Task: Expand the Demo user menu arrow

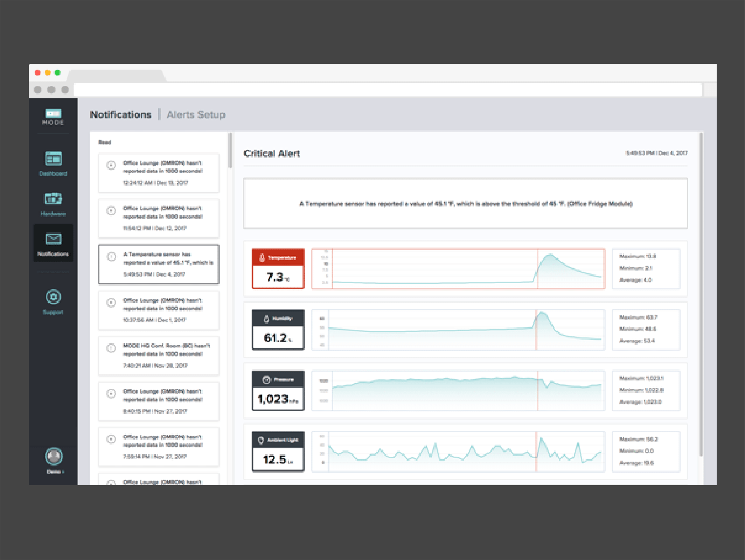Action: click(63, 472)
